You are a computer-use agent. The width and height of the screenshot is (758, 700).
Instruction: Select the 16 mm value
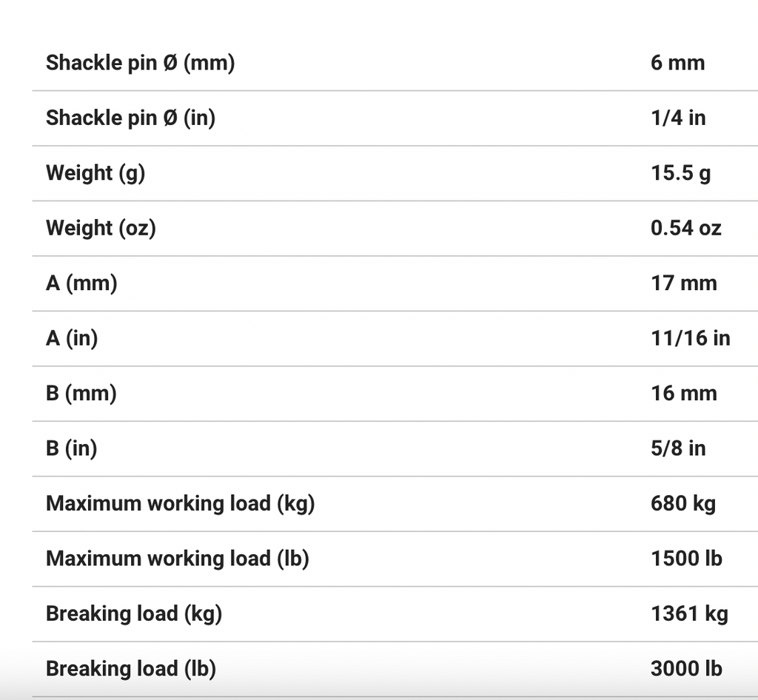click(683, 393)
